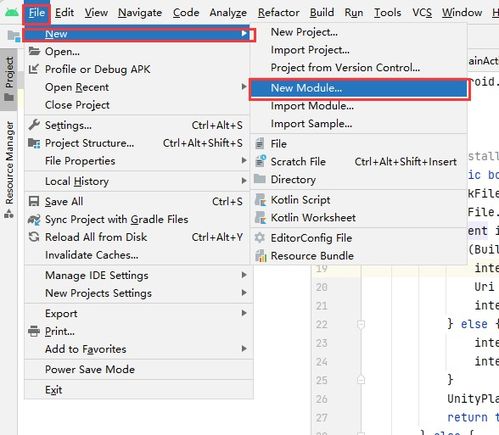The width and height of the screenshot is (499, 435).
Task: Click the Kotlin Script file icon
Action: tap(260, 200)
